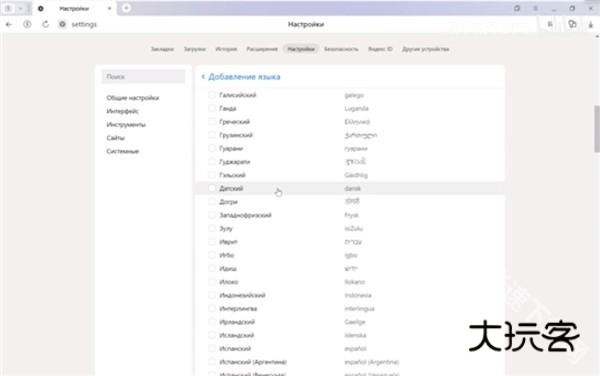Click the page vertical scrollbar thumb

point(597,129)
